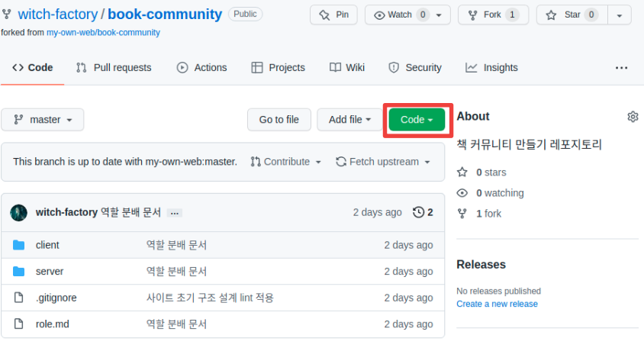Click the client folder icon

(x=19, y=245)
